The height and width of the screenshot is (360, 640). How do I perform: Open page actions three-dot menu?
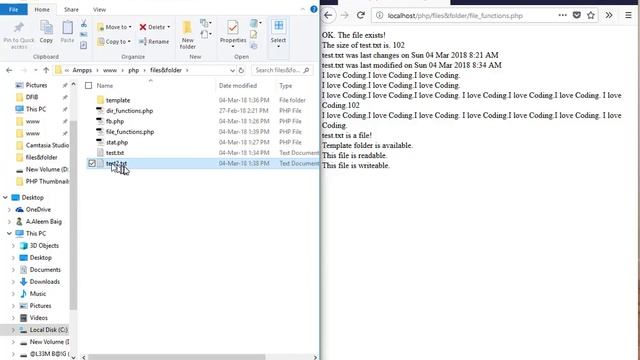[562, 16]
